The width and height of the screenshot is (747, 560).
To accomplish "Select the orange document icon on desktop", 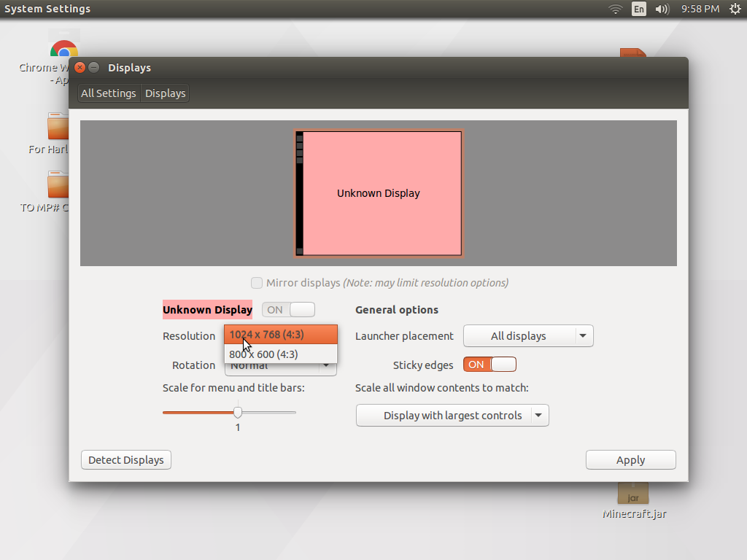I will click(633, 52).
